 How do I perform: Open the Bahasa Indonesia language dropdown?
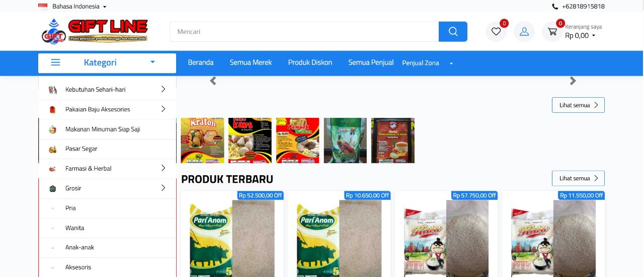(72, 7)
